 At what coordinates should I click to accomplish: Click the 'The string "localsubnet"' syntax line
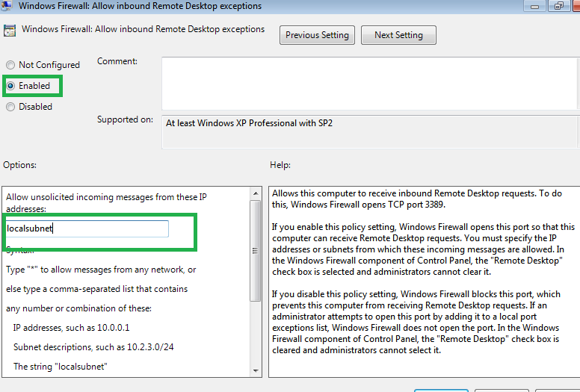(61, 366)
